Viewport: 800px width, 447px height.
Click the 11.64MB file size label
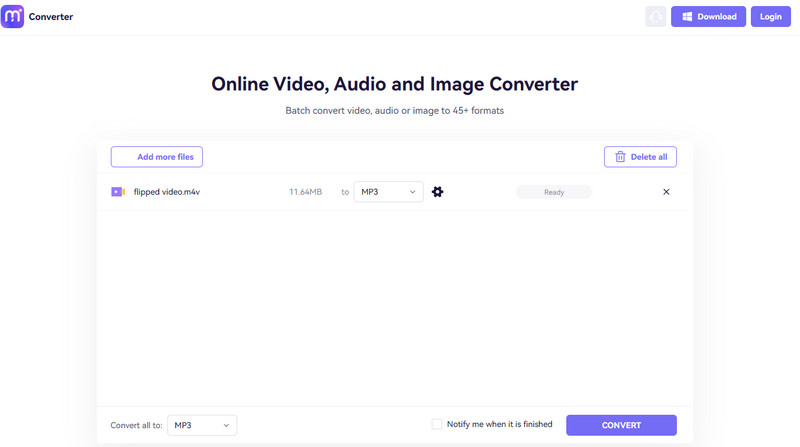point(305,192)
